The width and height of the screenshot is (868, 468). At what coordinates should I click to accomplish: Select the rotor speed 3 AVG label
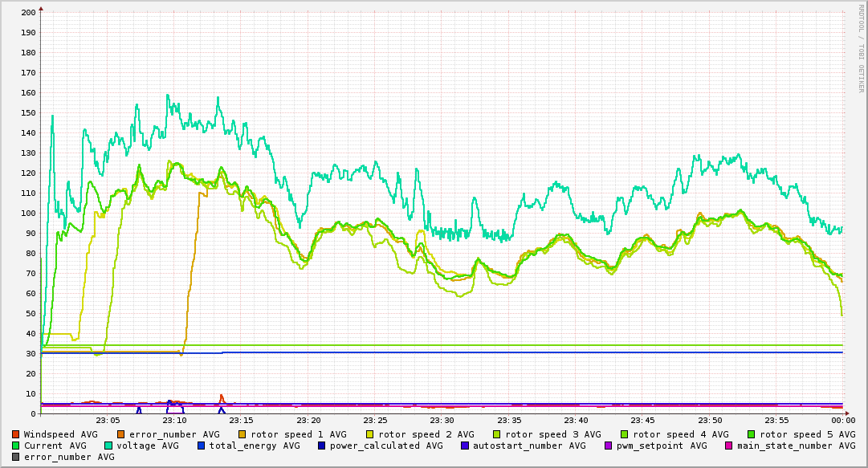point(559,434)
